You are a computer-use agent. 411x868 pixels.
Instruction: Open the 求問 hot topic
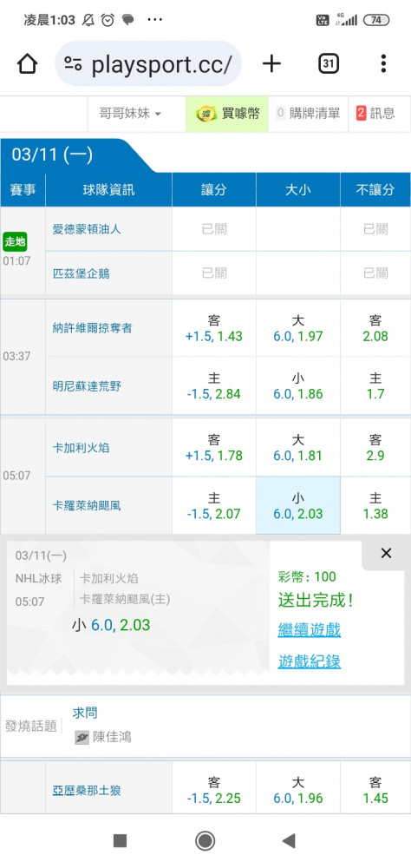85,713
